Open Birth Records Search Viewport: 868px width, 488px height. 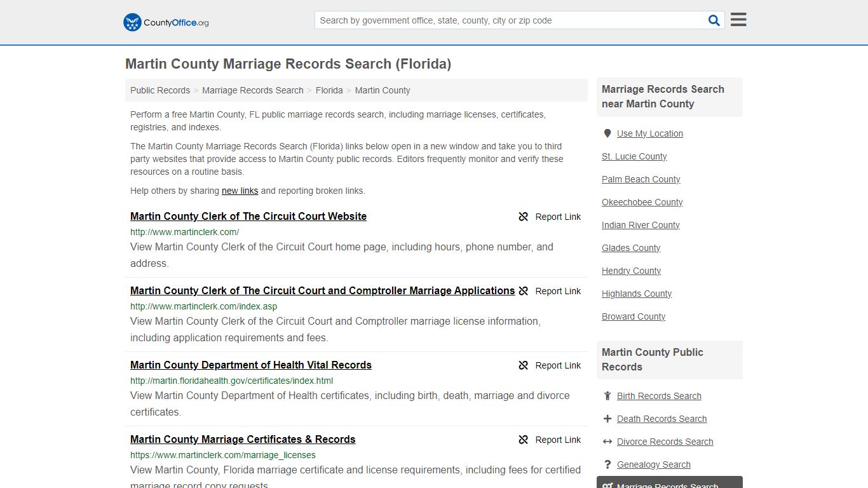(x=659, y=396)
